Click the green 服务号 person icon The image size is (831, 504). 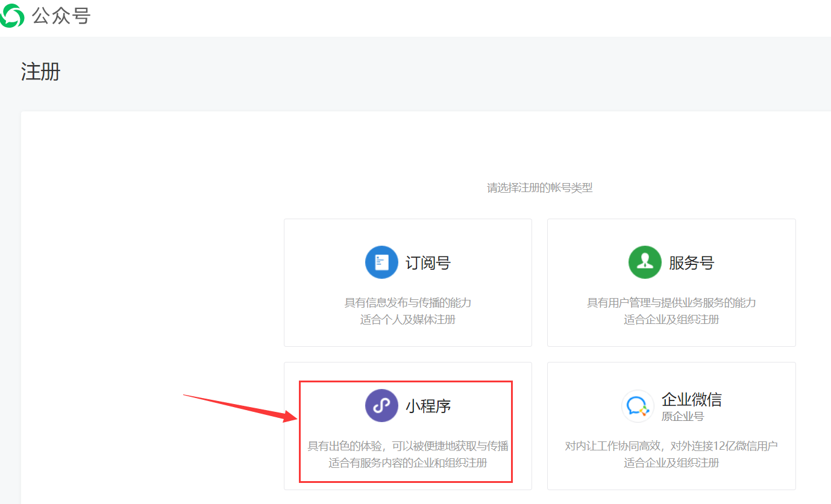pos(645,262)
